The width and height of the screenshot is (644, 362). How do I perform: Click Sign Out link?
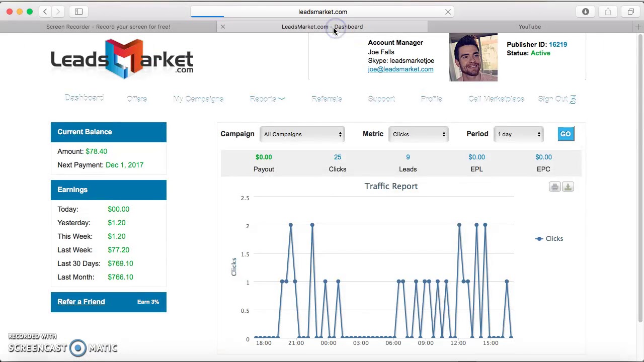tap(556, 99)
